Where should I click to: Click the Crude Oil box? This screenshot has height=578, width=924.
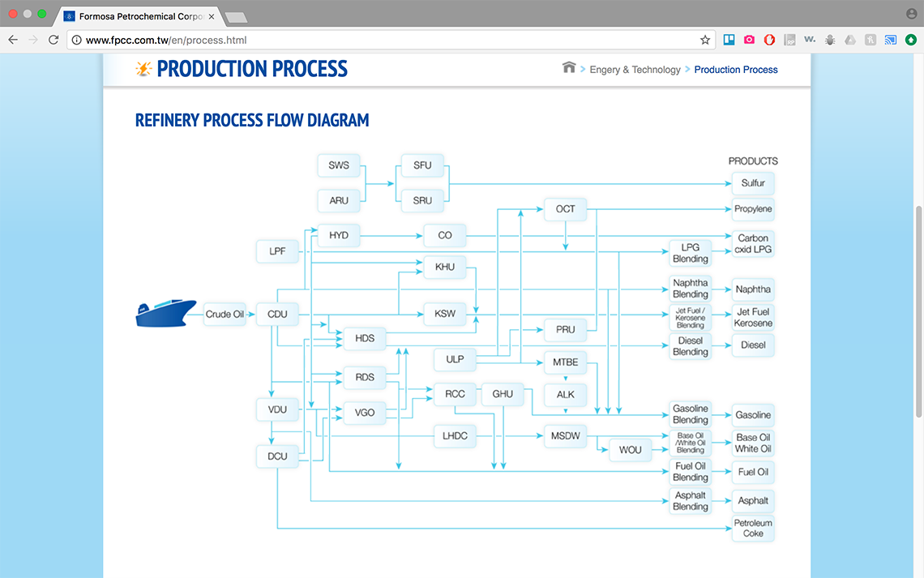tap(225, 314)
